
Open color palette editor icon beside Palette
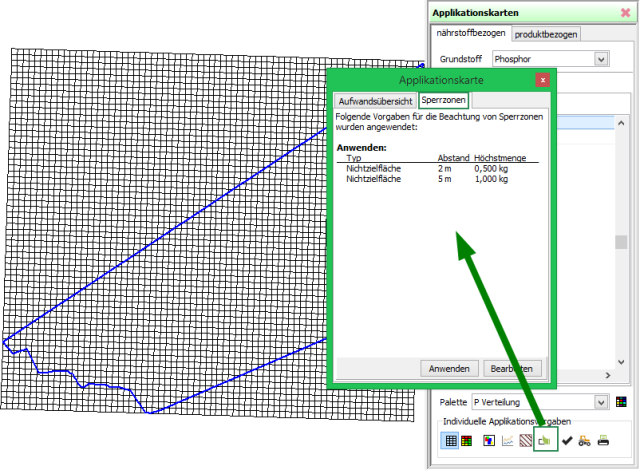pyautogui.click(x=621, y=402)
